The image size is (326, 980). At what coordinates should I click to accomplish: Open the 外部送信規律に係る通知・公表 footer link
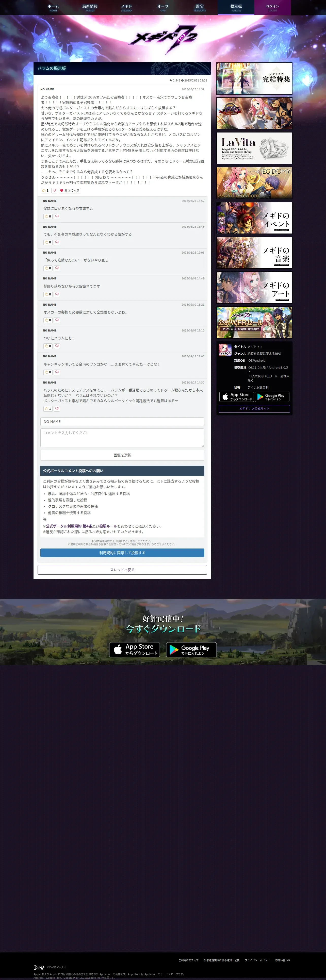coord(221,960)
